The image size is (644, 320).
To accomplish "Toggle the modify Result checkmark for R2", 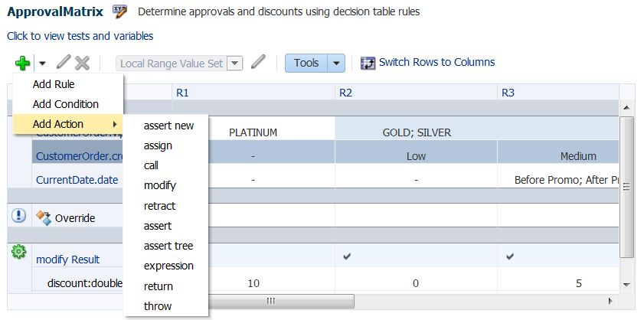I will coord(347,256).
